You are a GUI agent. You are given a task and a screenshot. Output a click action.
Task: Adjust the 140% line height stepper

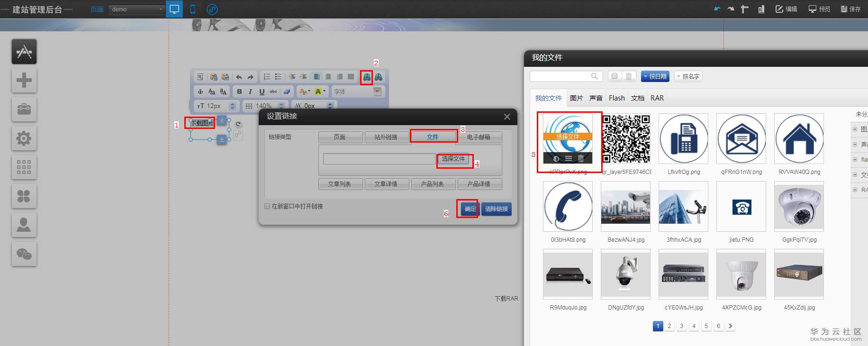pyautogui.click(x=281, y=106)
